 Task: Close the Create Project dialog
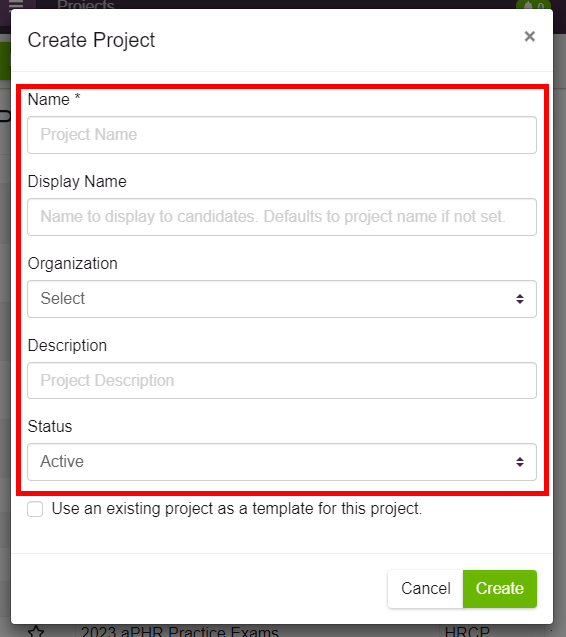tap(529, 37)
